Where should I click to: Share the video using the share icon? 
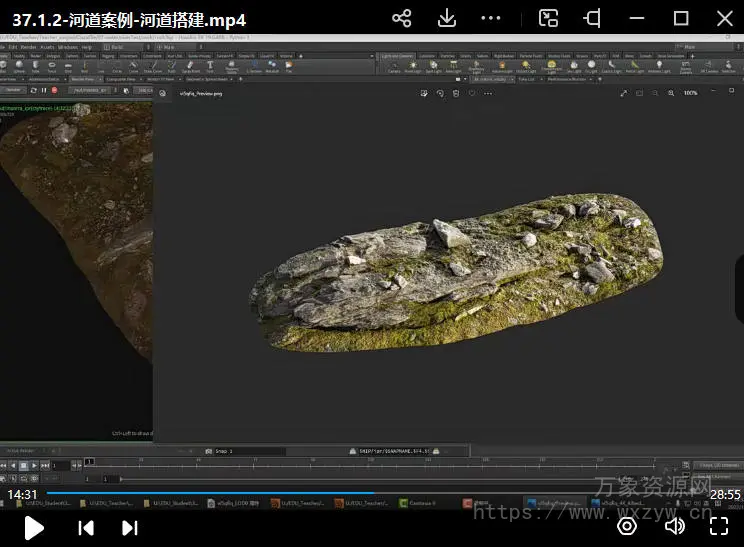pyautogui.click(x=402, y=18)
